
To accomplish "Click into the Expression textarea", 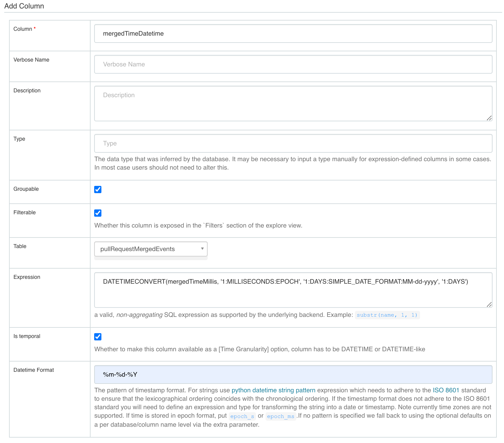I will tap(293, 290).
